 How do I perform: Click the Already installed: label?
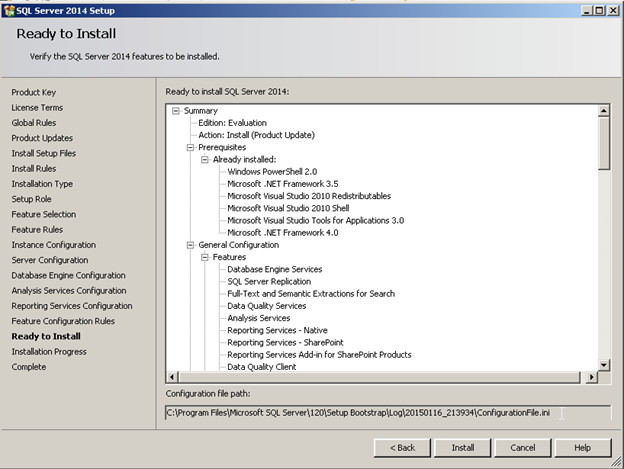click(x=244, y=160)
